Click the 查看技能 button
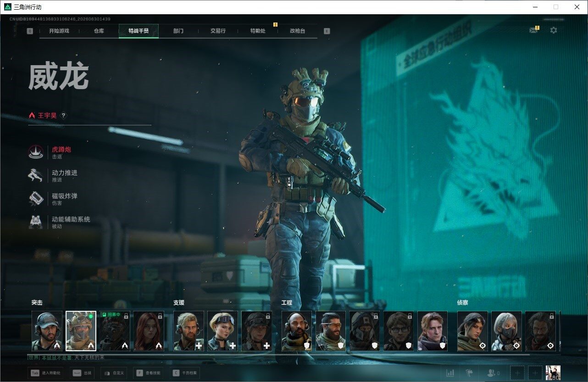Viewport: 588px width, 382px height. [149, 373]
